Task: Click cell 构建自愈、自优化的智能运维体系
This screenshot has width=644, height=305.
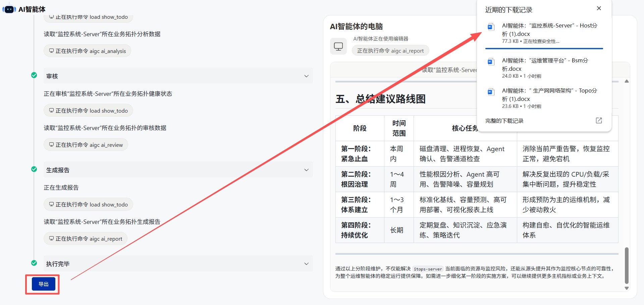Action: tap(568, 230)
